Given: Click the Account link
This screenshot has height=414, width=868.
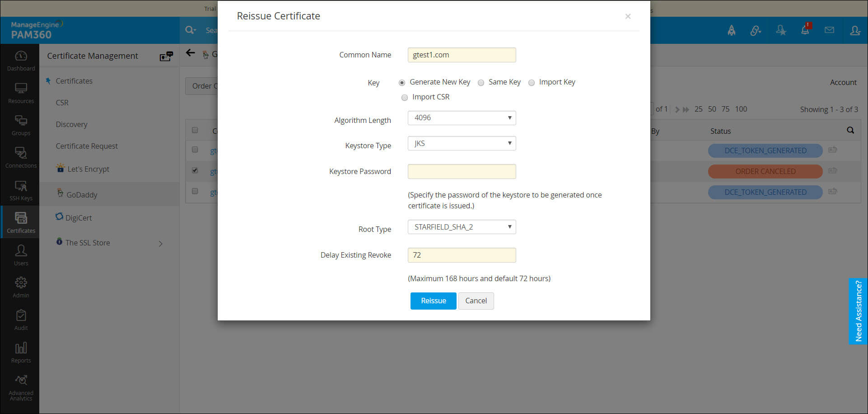Looking at the screenshot, I should tap(843, 82).
